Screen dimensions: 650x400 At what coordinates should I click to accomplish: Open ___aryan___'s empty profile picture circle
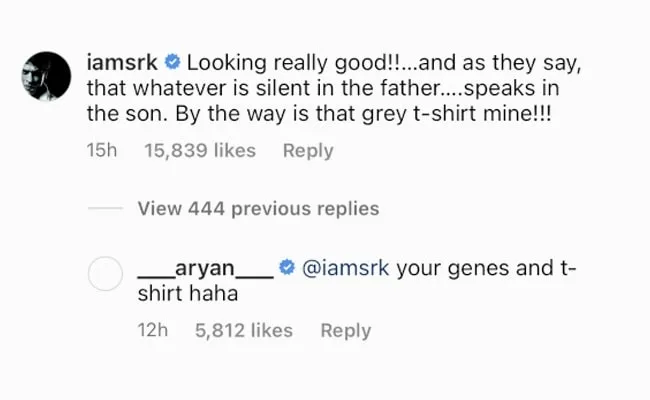[105, 274]
